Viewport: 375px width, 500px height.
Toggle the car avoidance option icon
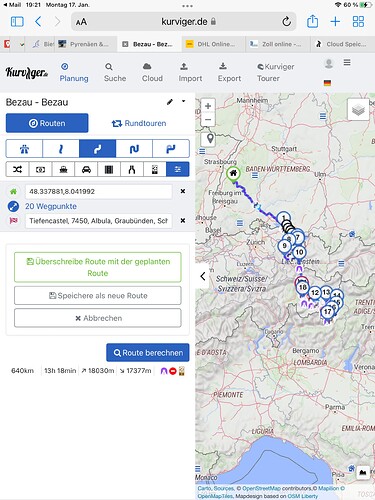86,170
